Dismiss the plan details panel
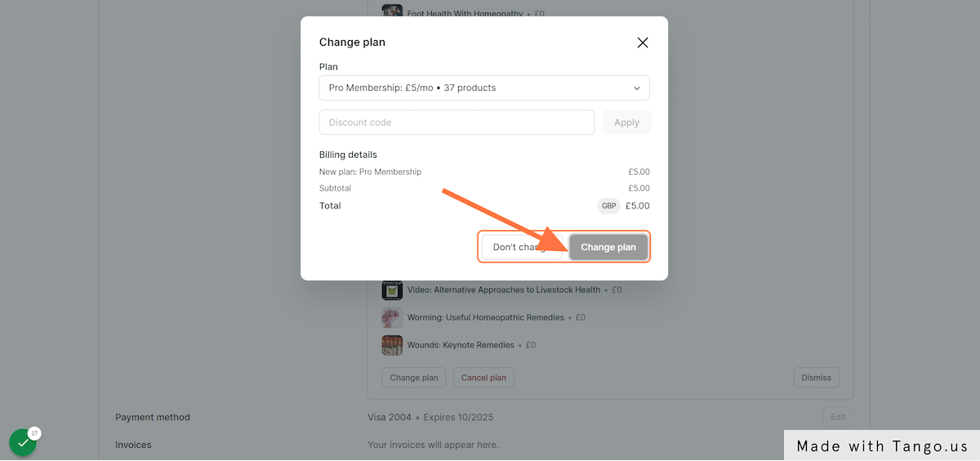Screen dimensions: 980x461 [x=816, y=378]
